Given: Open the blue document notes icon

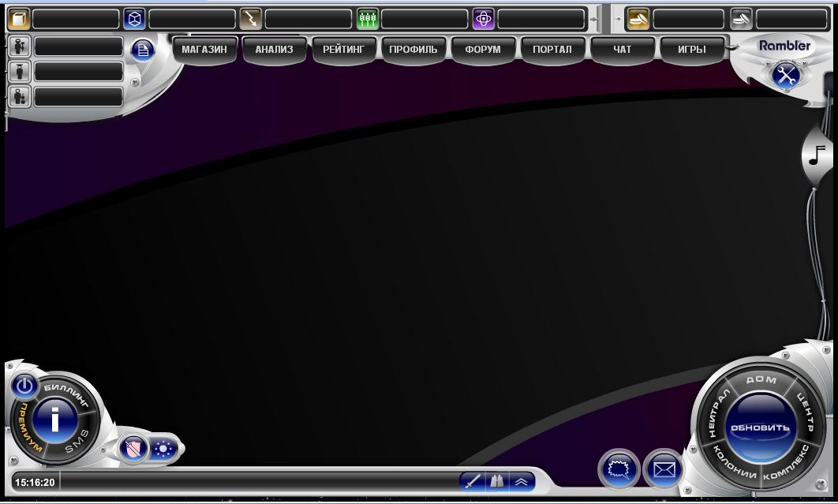Looking at the screenshot, I should tap(143, 50).
